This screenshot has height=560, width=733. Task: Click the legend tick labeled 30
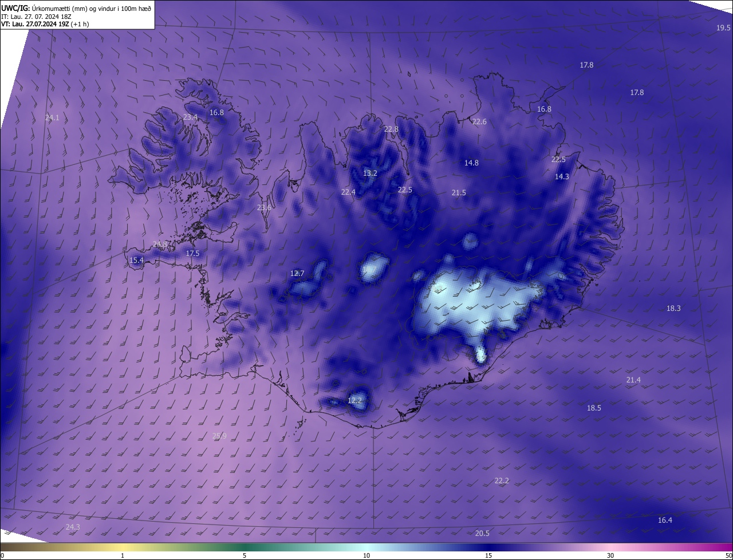pyautogui.click(x=610, y=556)
